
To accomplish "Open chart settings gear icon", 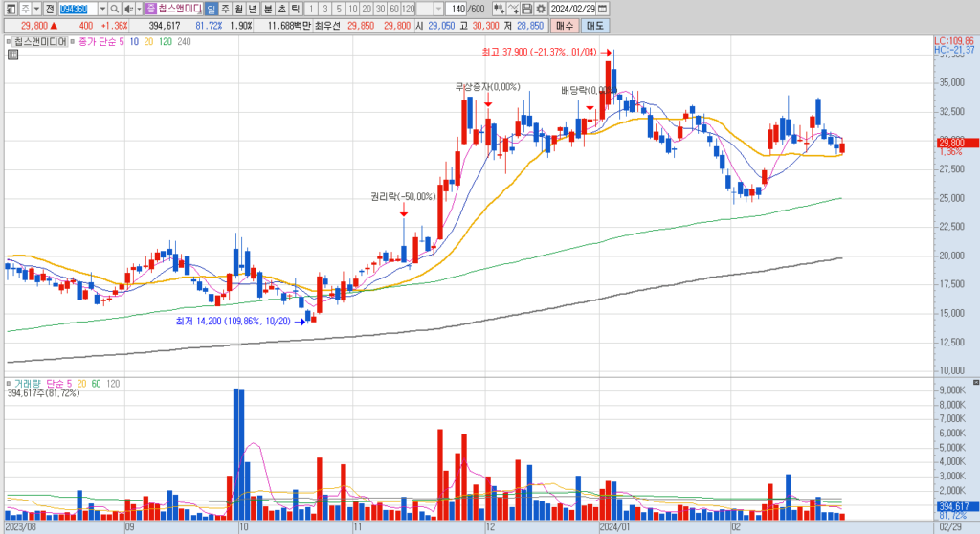I will 541,9.
